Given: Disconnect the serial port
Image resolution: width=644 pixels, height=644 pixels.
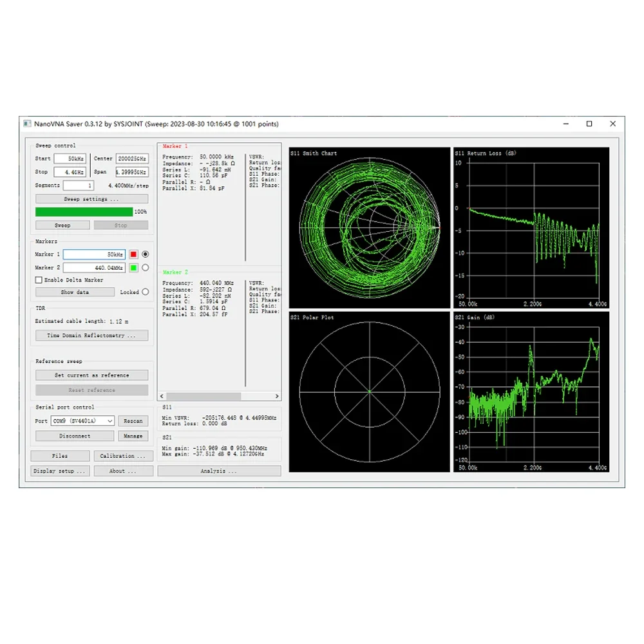Looking at the screenshot, I should click(x=73, y=436).
